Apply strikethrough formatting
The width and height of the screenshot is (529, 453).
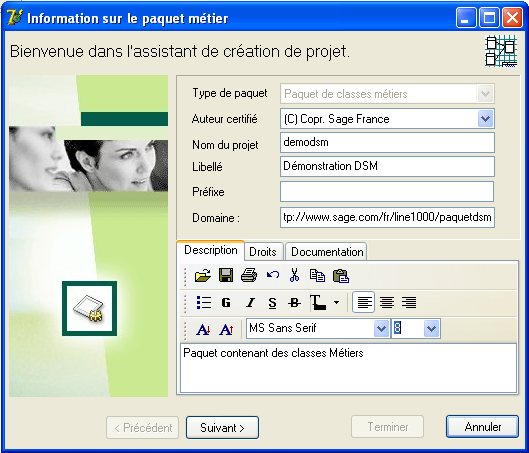[x=294, y=303]
